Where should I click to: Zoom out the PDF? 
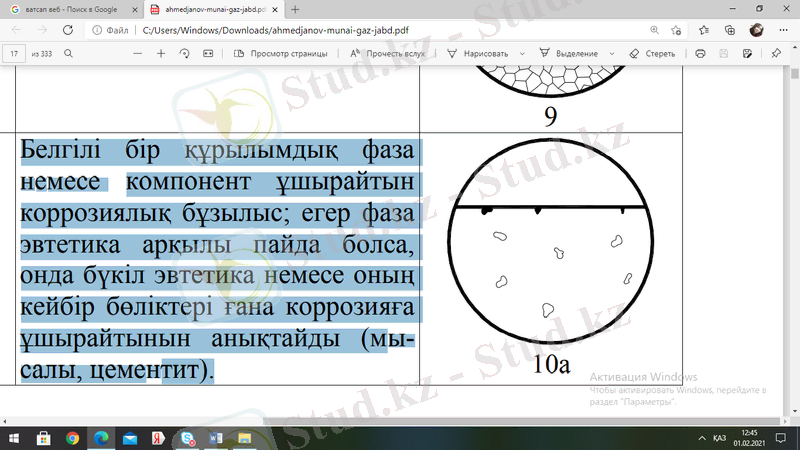point(137,54)
